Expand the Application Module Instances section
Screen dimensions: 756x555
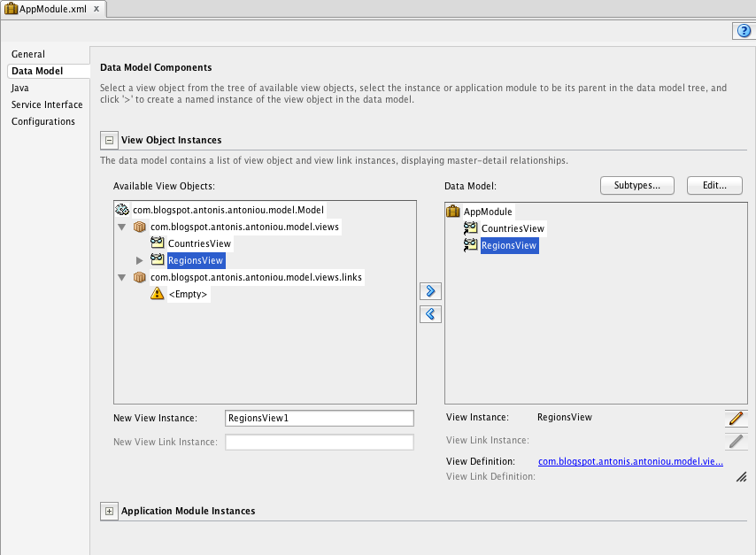(x=109, y=511)
